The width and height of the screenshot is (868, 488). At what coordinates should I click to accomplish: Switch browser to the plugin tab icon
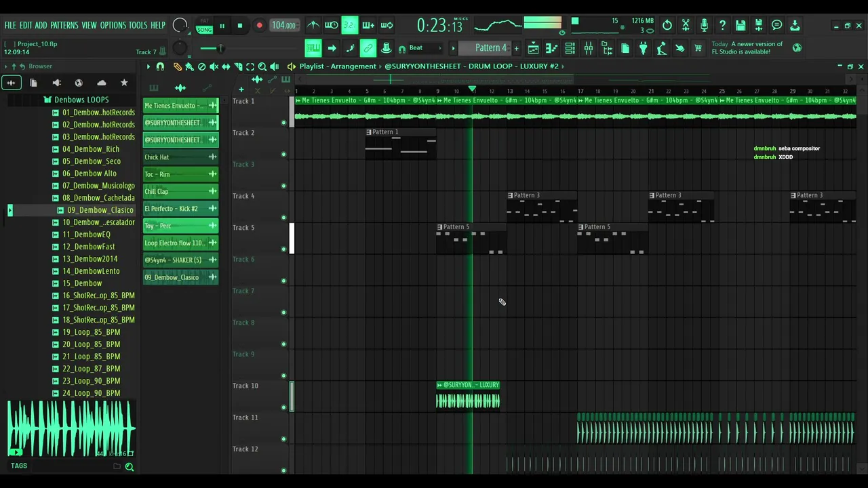[x=56, y=83]
